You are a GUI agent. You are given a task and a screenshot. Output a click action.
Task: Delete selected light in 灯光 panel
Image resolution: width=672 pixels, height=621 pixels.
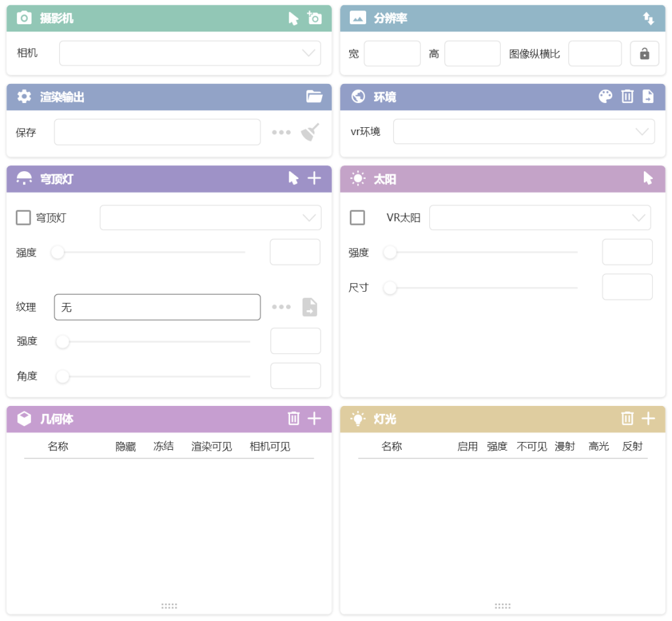point(627,418)
